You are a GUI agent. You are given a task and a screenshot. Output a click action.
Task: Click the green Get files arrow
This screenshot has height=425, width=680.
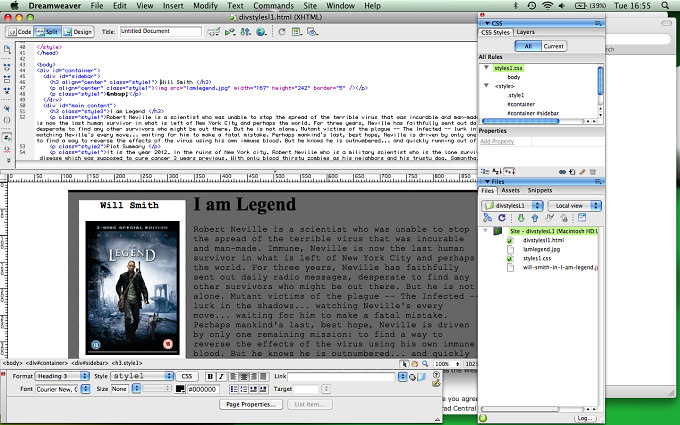521,218
